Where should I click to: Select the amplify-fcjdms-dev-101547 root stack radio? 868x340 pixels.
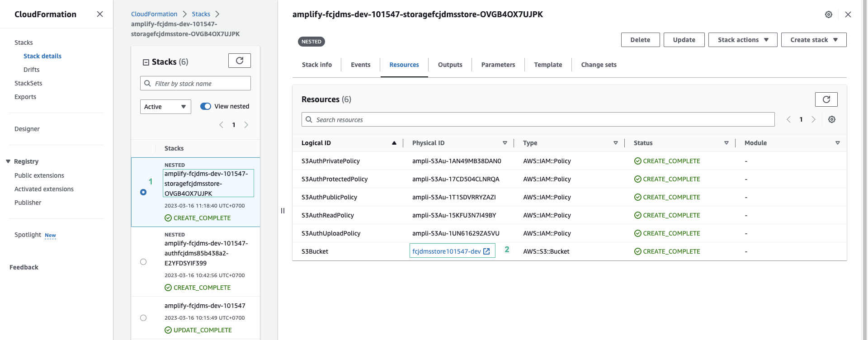click(143, 318)
